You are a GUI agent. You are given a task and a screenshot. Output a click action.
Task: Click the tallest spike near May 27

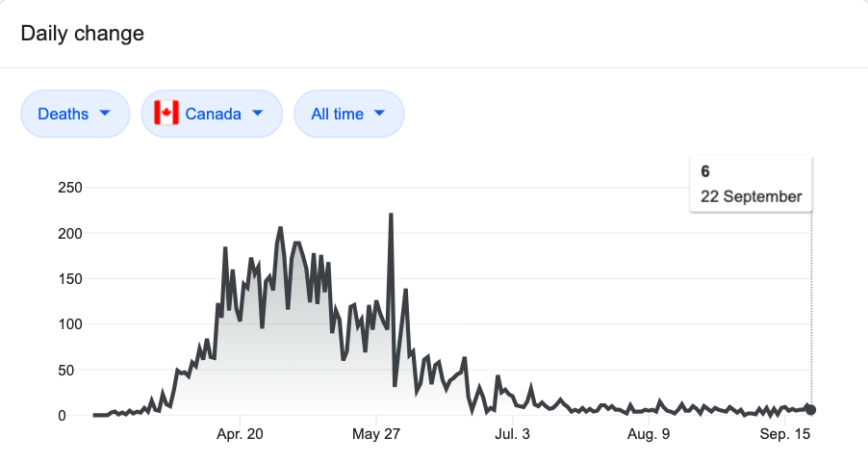[x=391, y=215]
